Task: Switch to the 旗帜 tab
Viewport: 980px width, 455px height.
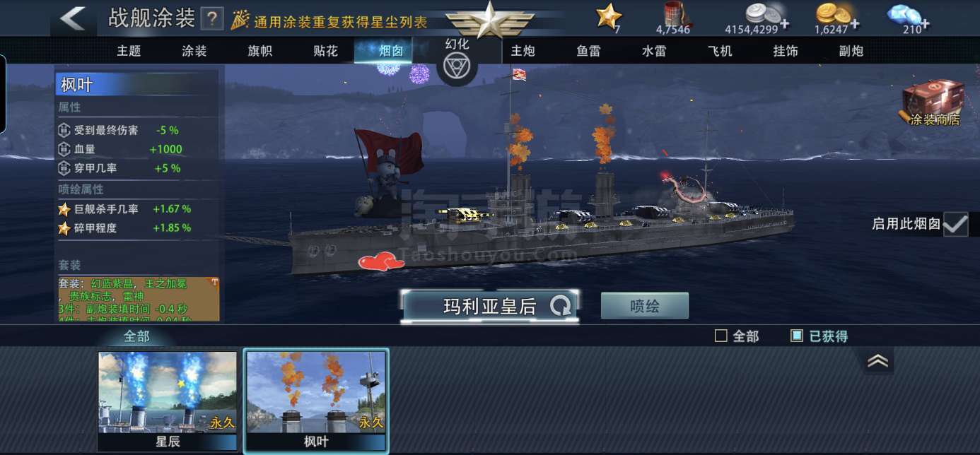Action: (259, 51)
